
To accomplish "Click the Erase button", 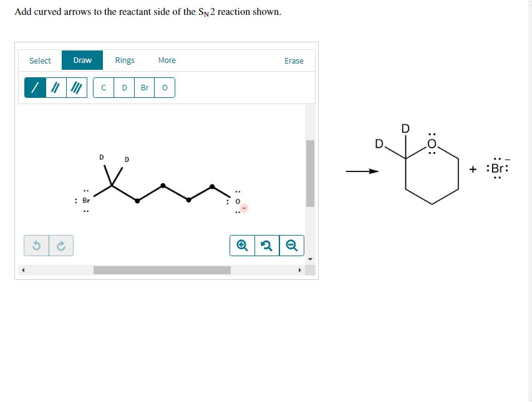I will pos(294,60).
